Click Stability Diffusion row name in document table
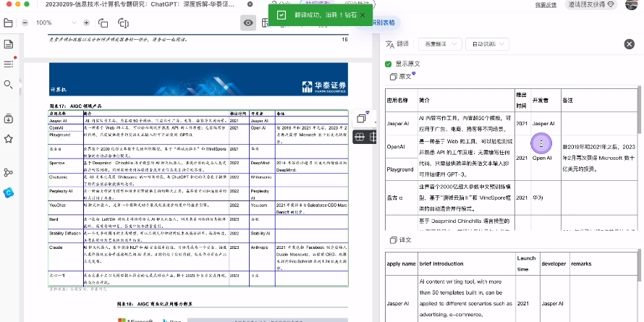644x322 pixels. click(65, 233)
